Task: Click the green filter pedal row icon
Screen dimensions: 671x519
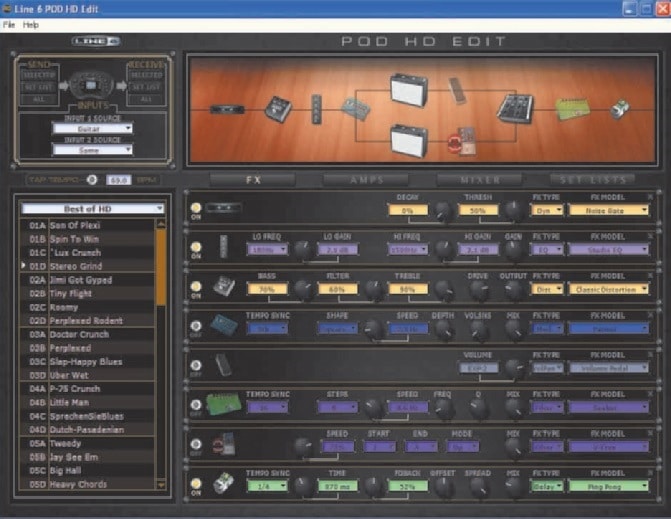Action: [224, 404]
